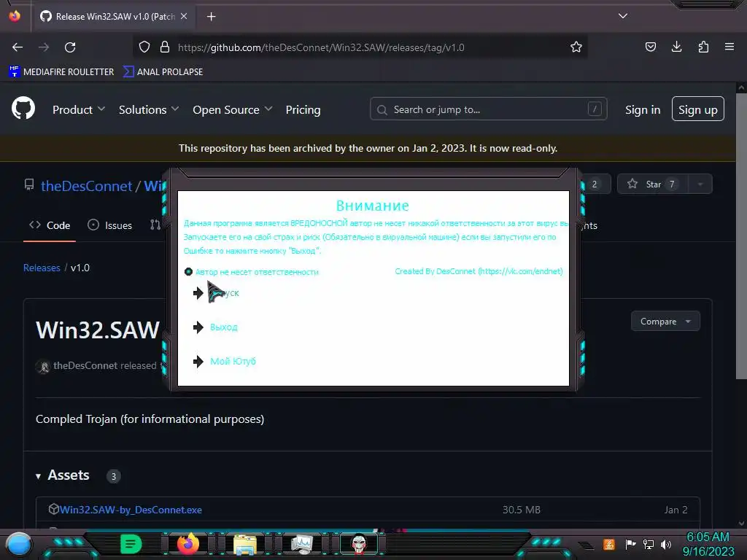The height and width of the screenshot is (560, 747).
Task: Expand the Solutions menu
Action: [x=149, y=109]
